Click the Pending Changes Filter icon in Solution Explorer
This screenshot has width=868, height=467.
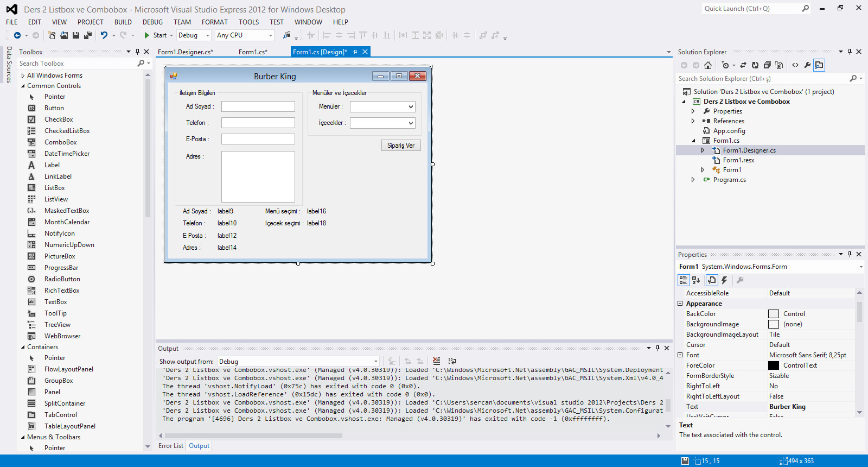[726, 65]
